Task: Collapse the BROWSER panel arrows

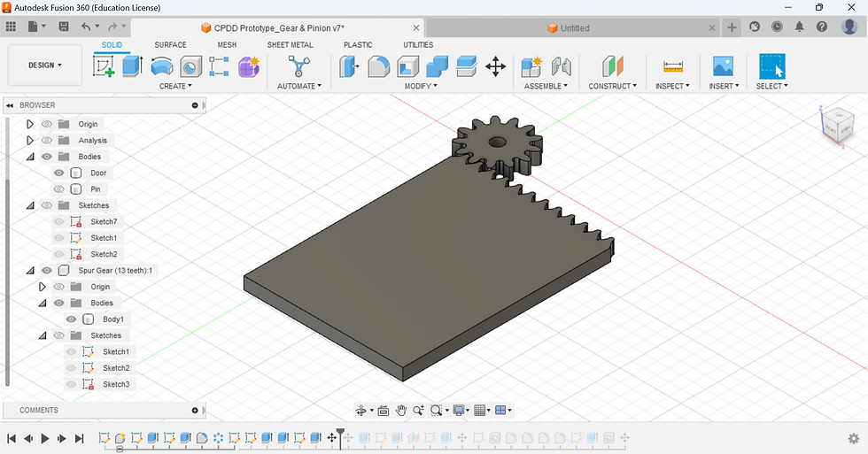Action: click(x=10, y=105)
